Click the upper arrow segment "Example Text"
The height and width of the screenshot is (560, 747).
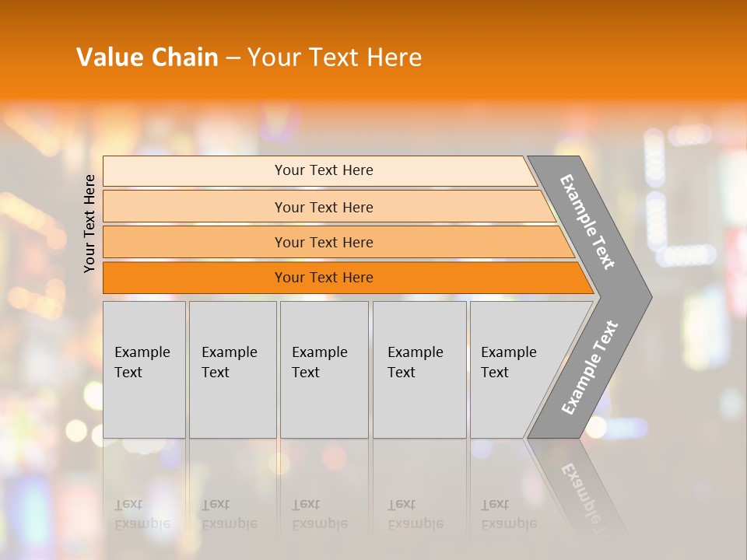[588, 222]
